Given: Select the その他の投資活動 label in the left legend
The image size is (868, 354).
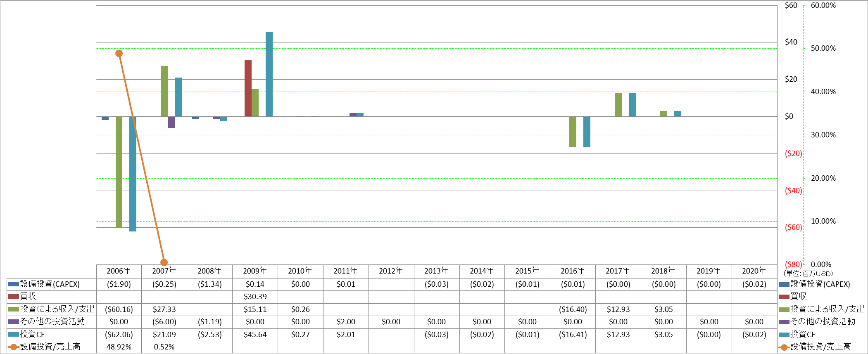Looking at the screenshot, I should [x=52, y=321].
